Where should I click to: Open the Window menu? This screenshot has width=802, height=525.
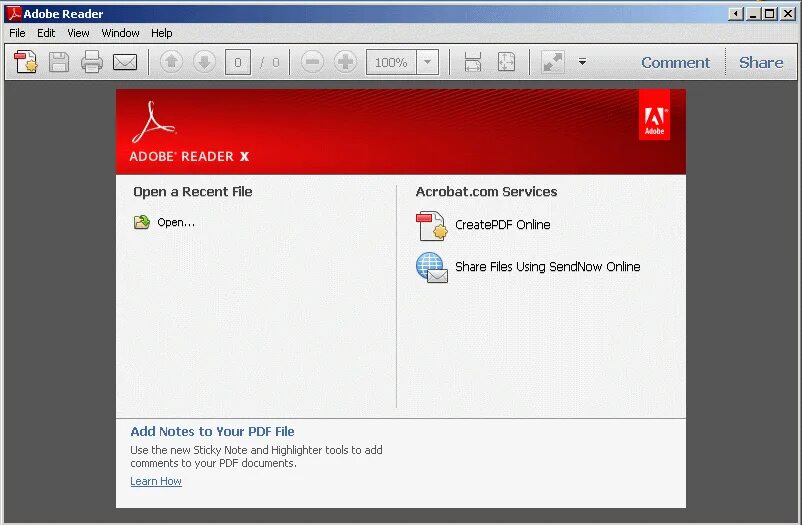tap(120, 33)
